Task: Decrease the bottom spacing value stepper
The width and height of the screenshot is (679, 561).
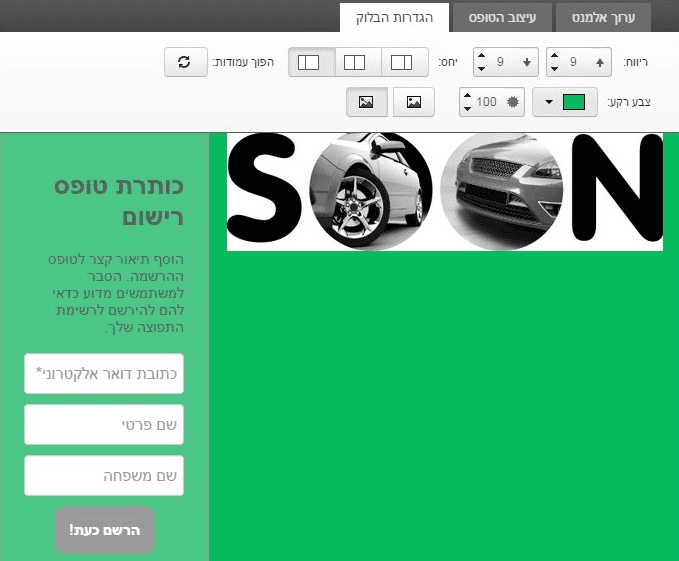Action: click(x=479, y=69)
